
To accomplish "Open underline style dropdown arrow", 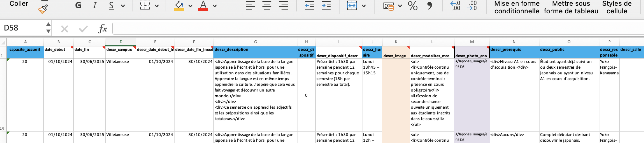I will (x=123, y=6).
